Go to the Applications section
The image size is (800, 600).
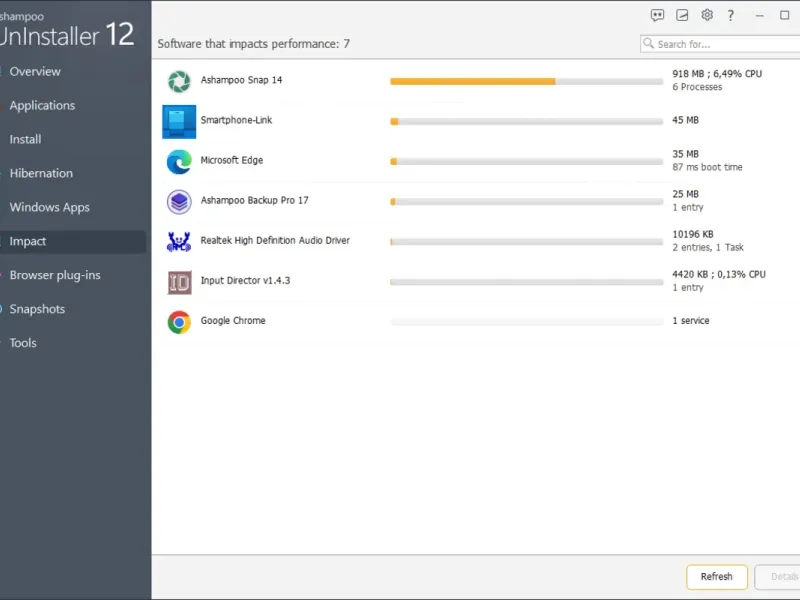coord(42,106)
